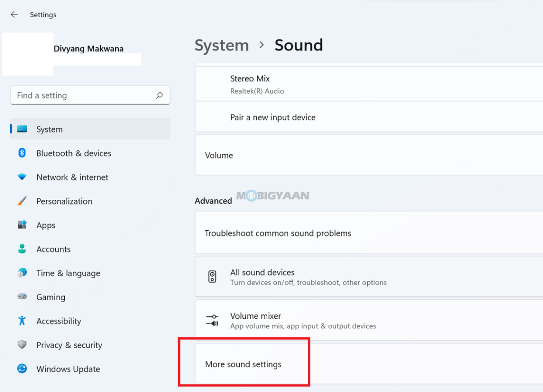Select Pair a new input device
543x392 pixels.
click(x=272, y=117)
